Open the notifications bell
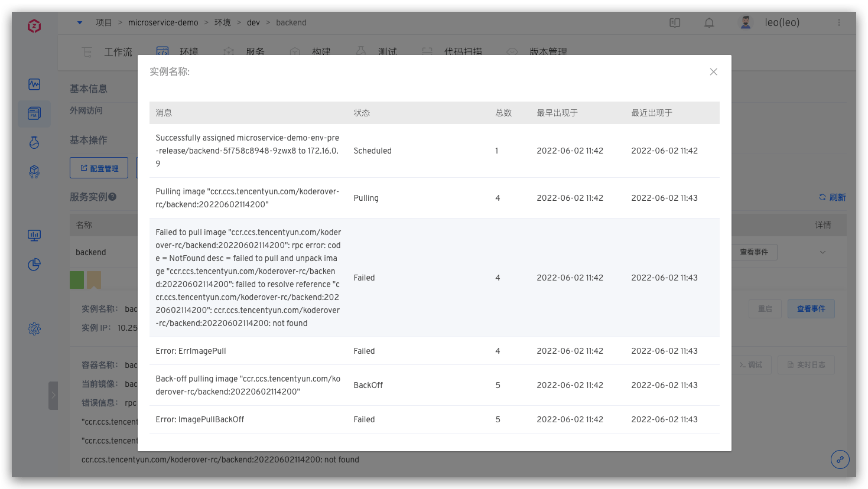868x489 pixels. click(x=709, y=22)
